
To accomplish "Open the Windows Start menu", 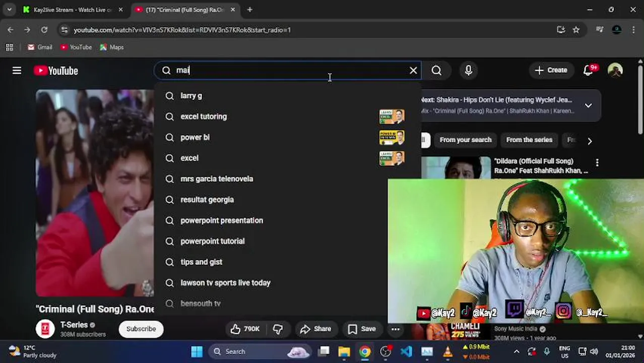I will click(x=197, y=351).
